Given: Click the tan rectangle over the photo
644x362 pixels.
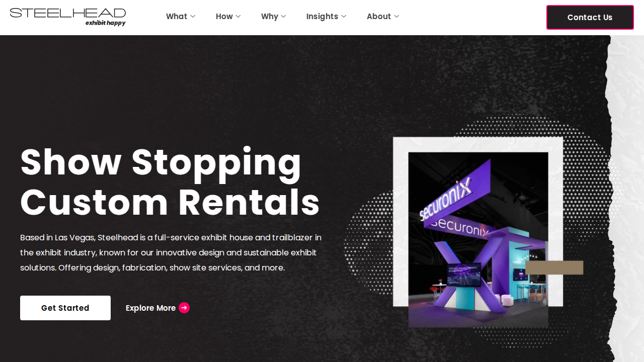Looking at the screenshot, I should coord(554,267).
